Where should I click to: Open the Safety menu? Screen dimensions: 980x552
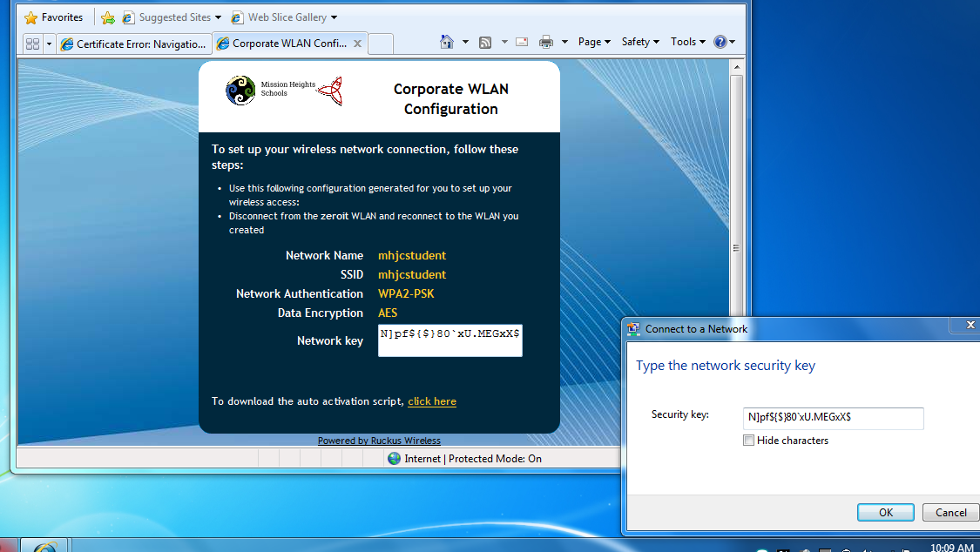[640, 42]
